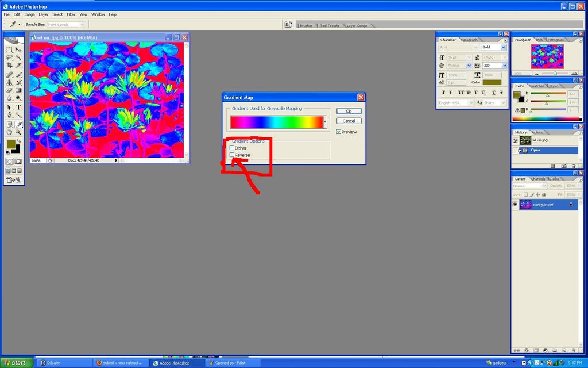The height and width of the screenshot is (368, 588).
Task: Uncheck the Preview checkbox
Action: 339,132
